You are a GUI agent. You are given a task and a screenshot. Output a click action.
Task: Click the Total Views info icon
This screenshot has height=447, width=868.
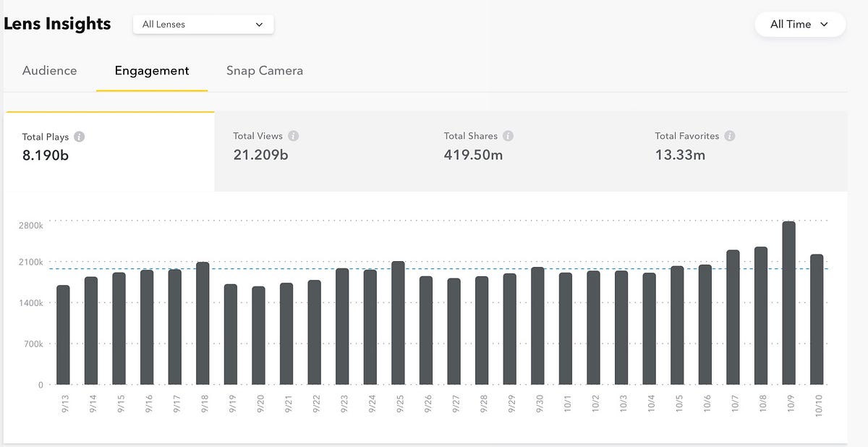(294, 135)
